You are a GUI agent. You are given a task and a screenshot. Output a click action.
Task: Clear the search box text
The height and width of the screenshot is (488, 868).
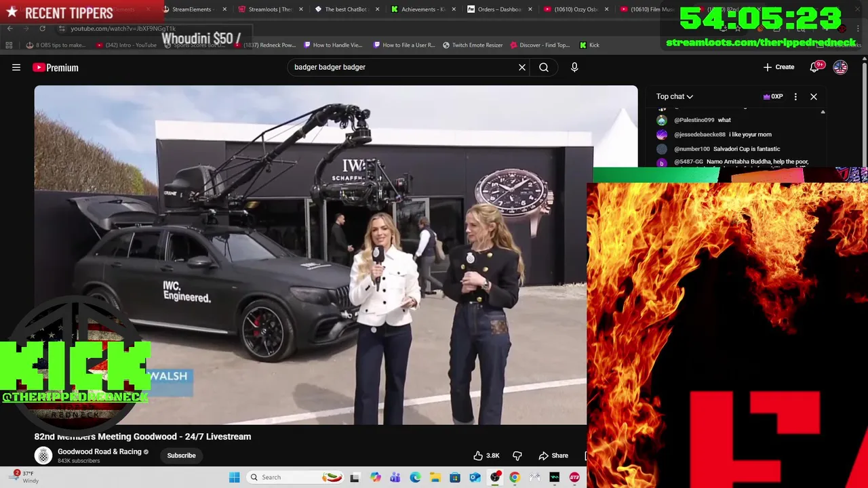(522, 67)
